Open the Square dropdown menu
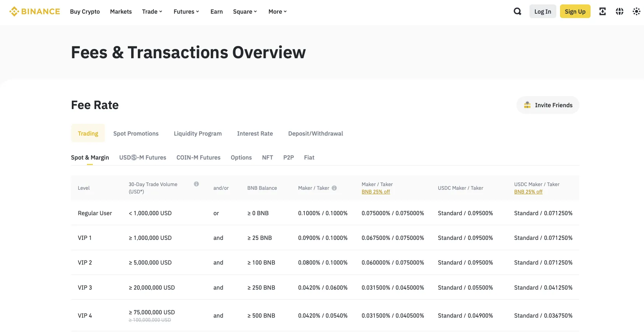This screenshot has width=644, height=332. (x=245, y=11)
